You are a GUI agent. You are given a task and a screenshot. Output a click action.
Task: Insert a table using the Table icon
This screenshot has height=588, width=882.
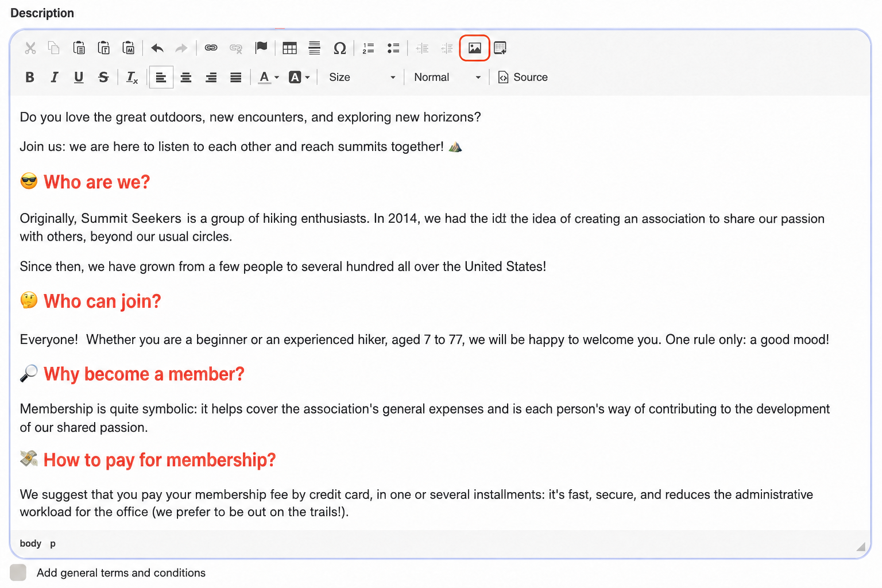pyautogui.click(x=290, y=48)
